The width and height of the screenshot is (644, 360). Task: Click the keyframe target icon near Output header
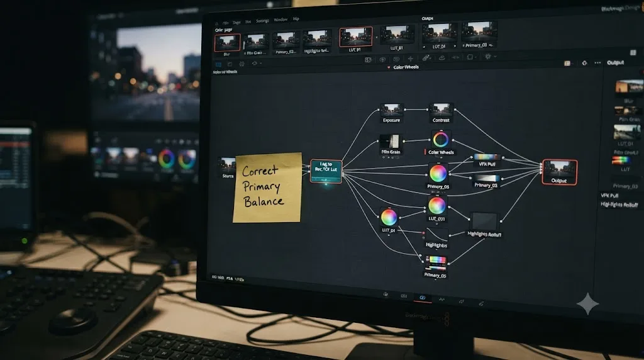tap(584, 63)
